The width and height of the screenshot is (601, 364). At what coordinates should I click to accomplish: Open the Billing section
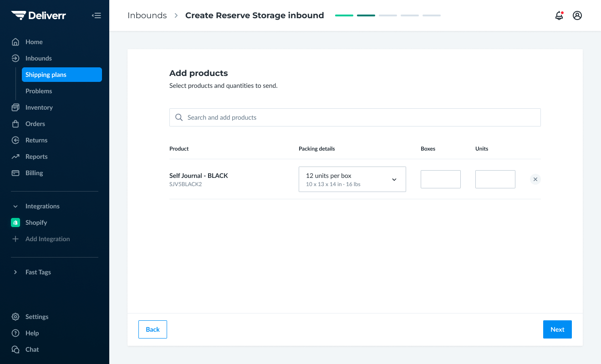(33, 173)
